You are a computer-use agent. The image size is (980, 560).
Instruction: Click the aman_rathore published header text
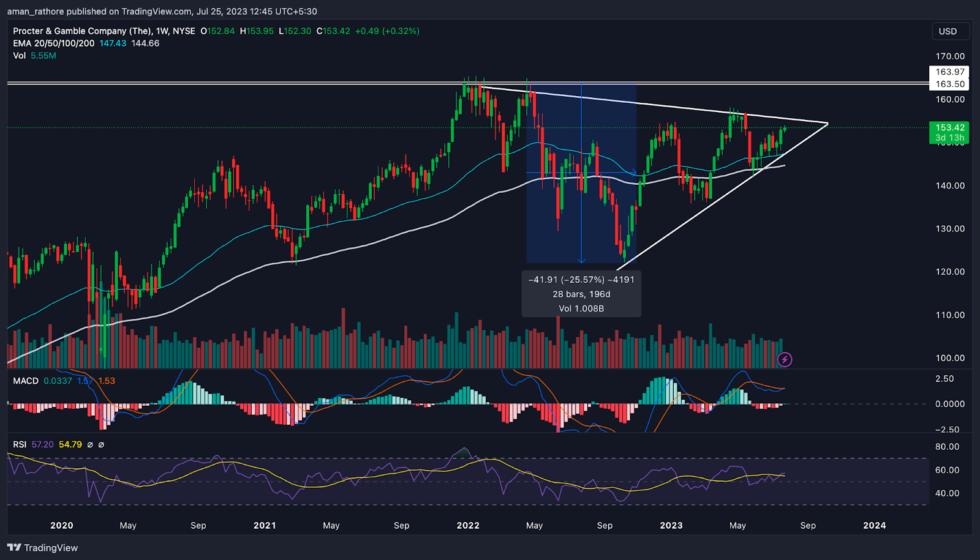162,11
